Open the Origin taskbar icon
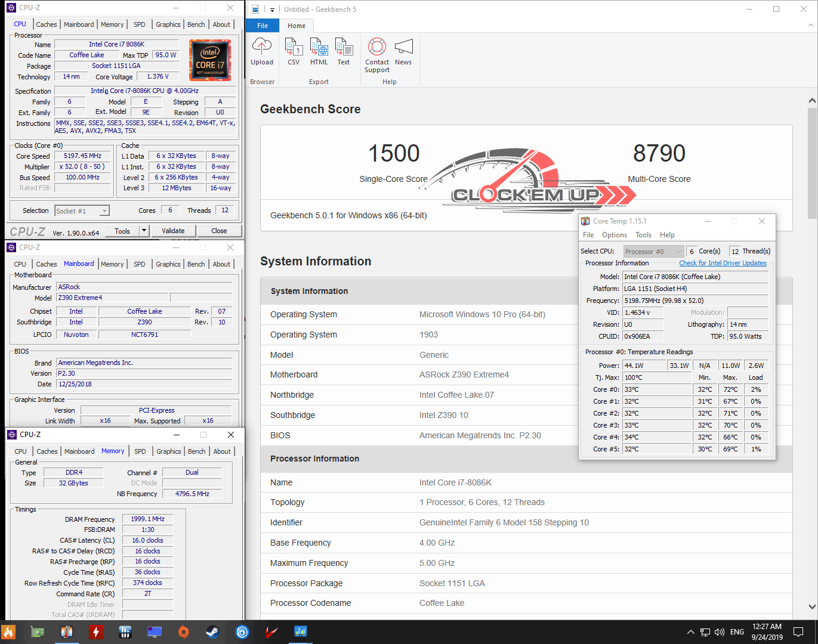The height and width of the screenshot is (644, 818). [184, 632]
